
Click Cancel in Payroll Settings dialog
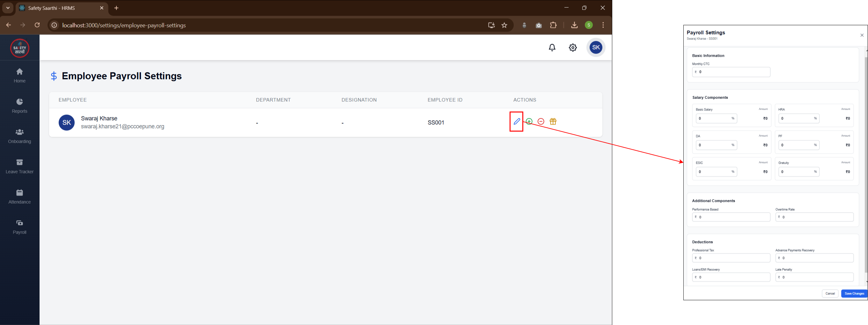click(830, 294)
